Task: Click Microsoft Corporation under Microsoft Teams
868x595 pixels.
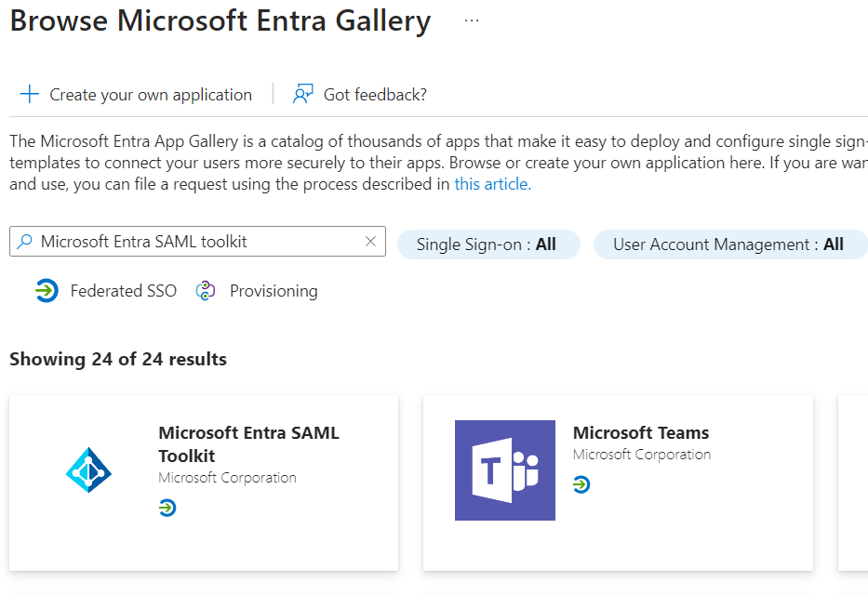Action: click(x=642, y=455)
